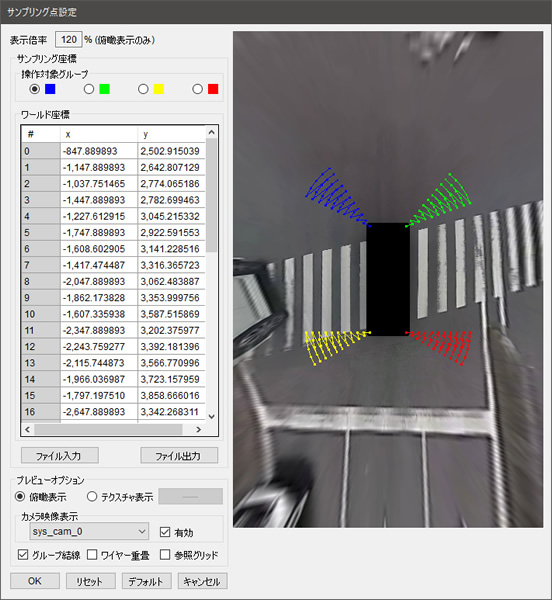Screen dimensions: 552x600
Task: Click the table's scroll down arrow
Action: (212, 416)
